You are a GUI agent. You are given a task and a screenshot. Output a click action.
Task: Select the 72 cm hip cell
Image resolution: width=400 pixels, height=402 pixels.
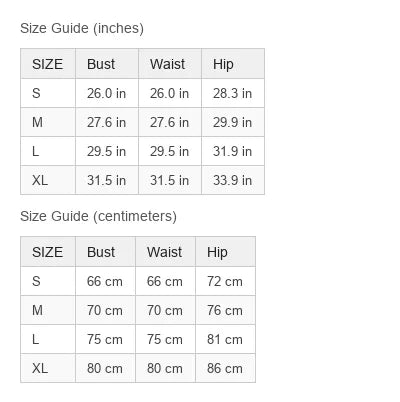click(x=225, y=281)
